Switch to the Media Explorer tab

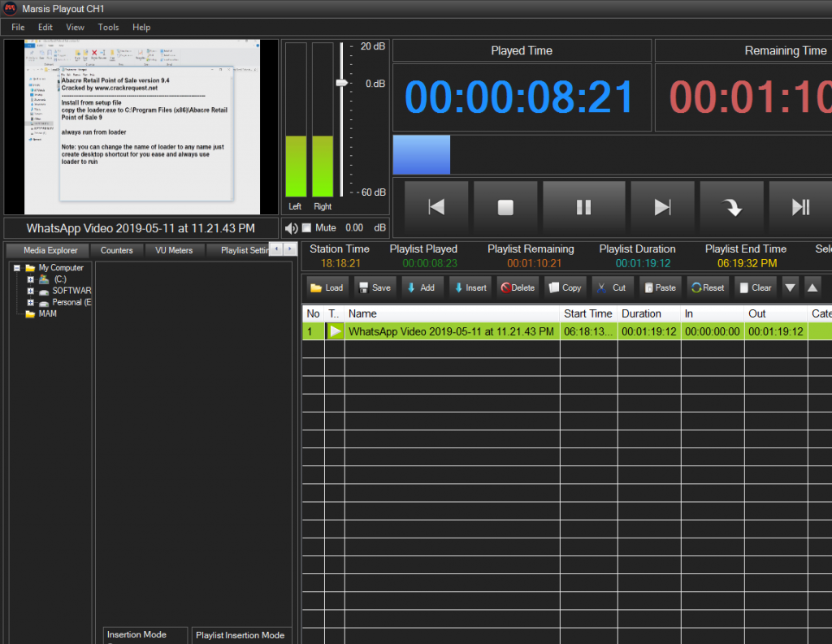(x=50, y=250)
